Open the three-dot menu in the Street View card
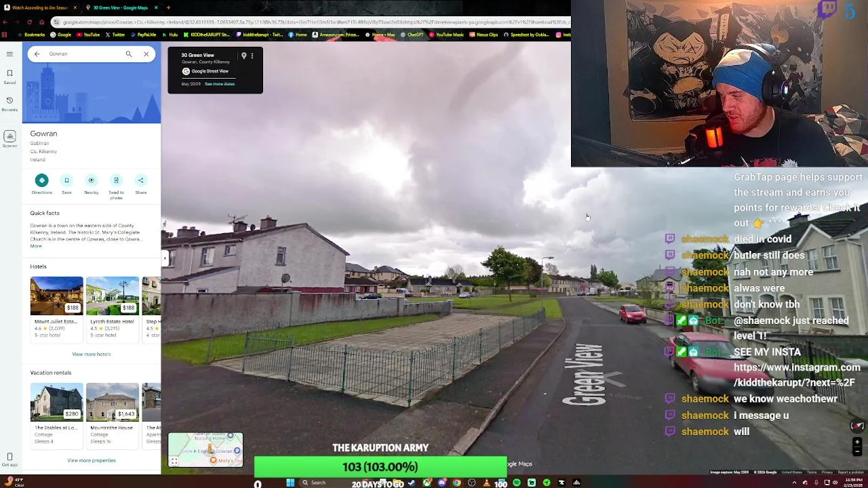 252,56
